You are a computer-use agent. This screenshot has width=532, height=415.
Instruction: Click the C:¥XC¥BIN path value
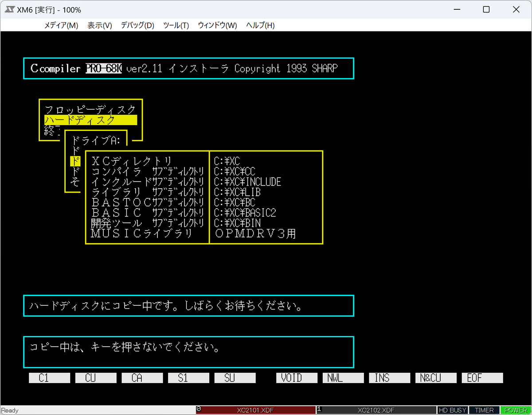point(237,223)
